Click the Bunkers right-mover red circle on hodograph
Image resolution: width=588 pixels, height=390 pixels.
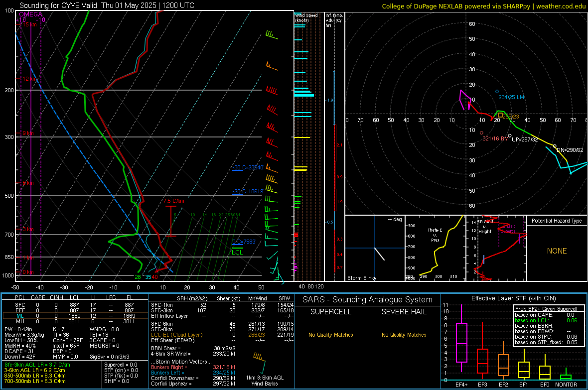481,133
